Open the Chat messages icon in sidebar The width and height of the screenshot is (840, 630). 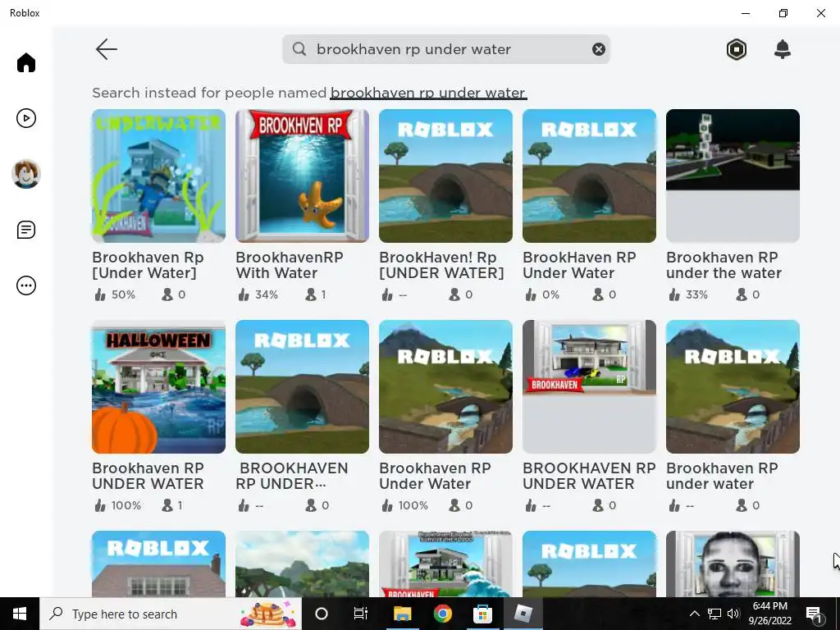(25, 230)
